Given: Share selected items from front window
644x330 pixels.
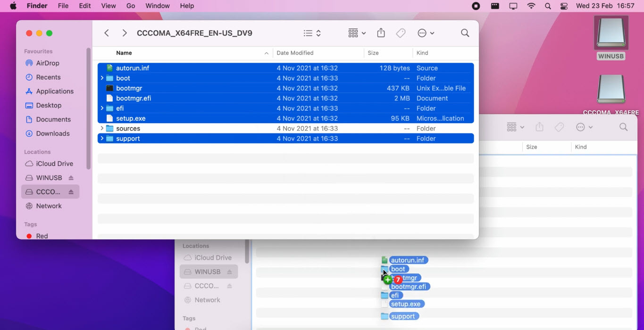Looking at the screenshot, I should point(381,33).
